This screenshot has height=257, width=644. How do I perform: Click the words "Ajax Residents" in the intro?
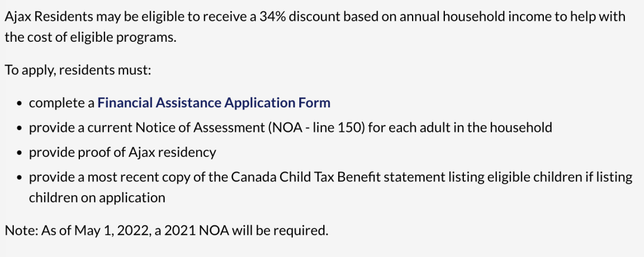tap(49, 17)
